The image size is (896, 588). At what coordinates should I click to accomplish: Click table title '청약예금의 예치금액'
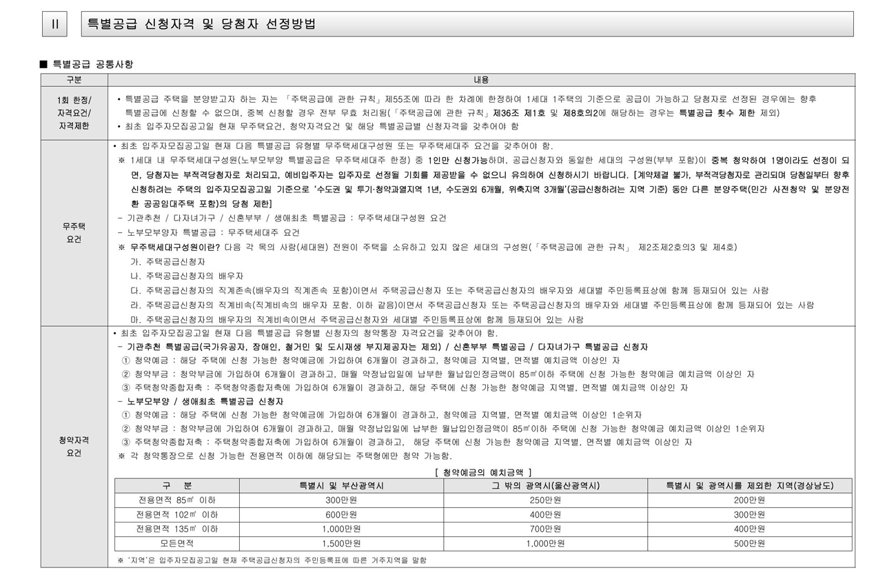point(482,472)
